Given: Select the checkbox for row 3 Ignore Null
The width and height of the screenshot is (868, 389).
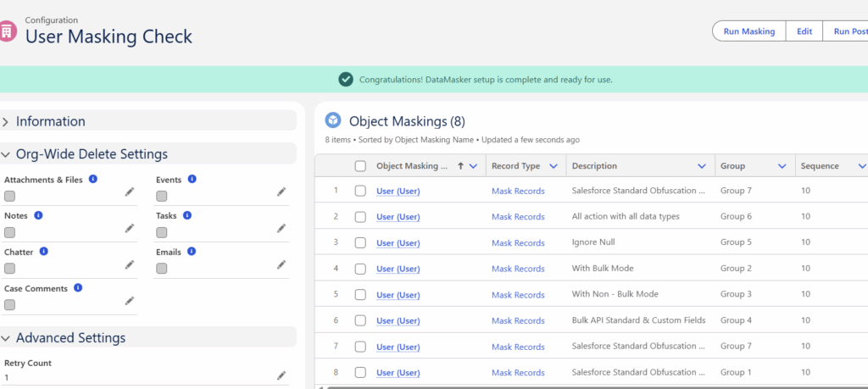Looking at the screenshot, I should point(360,243).
